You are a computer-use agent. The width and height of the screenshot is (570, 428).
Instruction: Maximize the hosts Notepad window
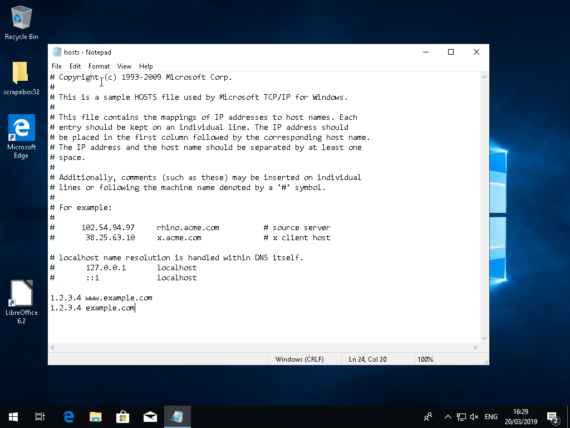pyautogui.click(x=451, y=52)
